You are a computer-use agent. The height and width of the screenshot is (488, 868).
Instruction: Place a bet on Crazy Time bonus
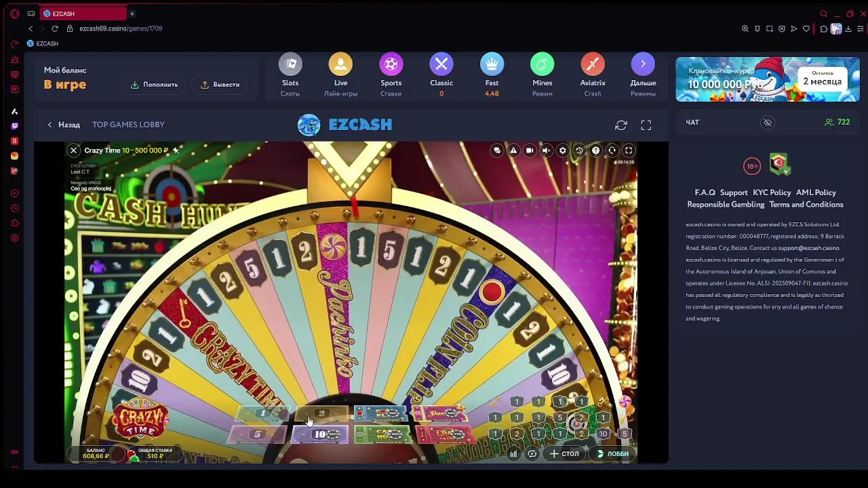pyautogui.click(x=445, y=434)
